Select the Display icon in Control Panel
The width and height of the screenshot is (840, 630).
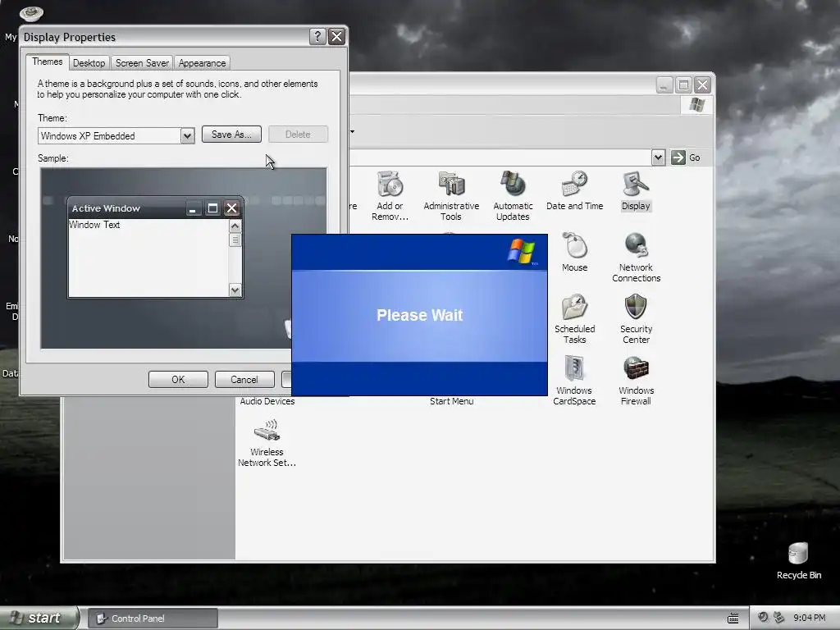pos(636,190)
